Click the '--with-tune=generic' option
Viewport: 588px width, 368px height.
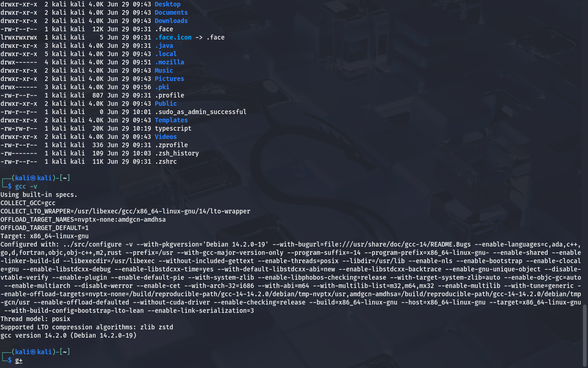(539, 286)
